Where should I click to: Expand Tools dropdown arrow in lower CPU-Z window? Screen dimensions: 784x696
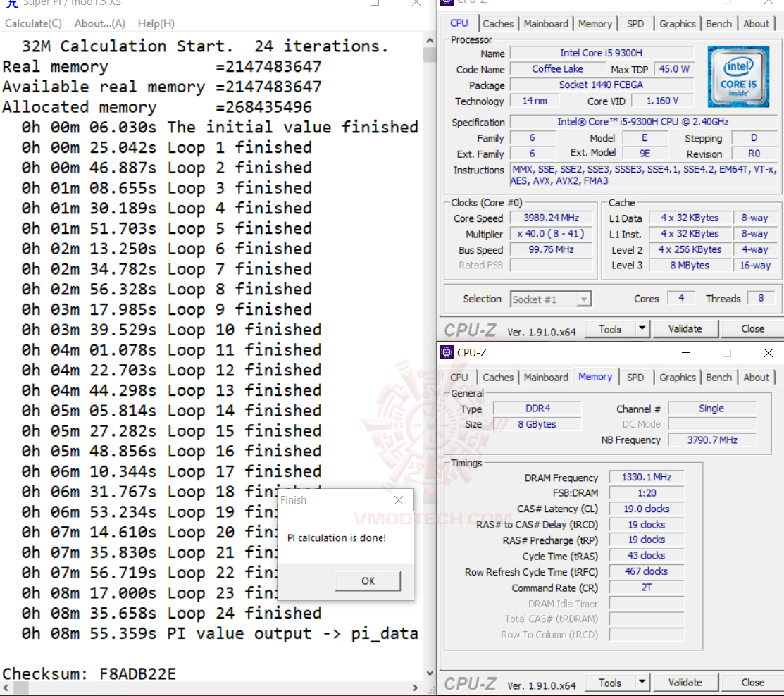(x=642, y=683)
